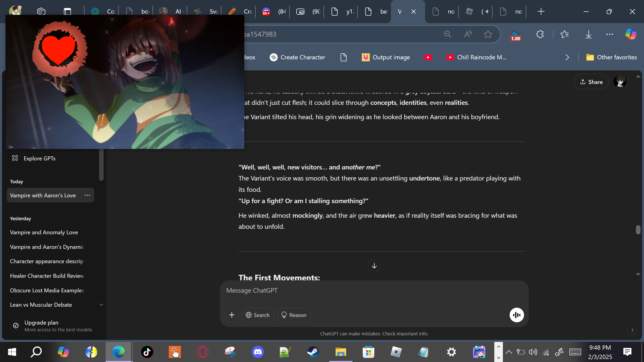Open the unlabeled YouTube bookmark icon

tap(428, 57)
